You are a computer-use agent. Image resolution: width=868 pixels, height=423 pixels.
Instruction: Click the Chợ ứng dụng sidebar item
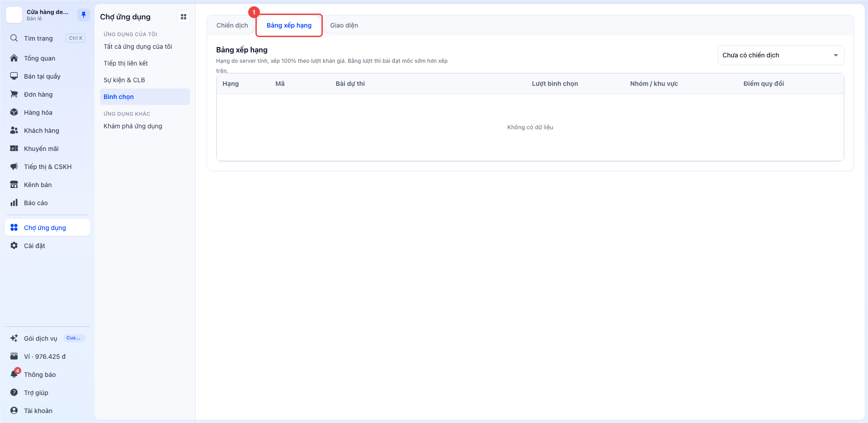(x=47, y=227)
